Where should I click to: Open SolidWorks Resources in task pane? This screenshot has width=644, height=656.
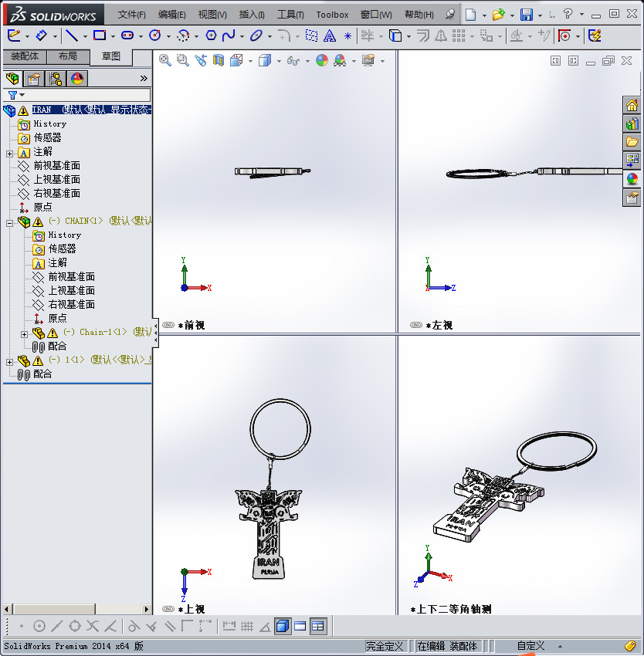[632, 106]
